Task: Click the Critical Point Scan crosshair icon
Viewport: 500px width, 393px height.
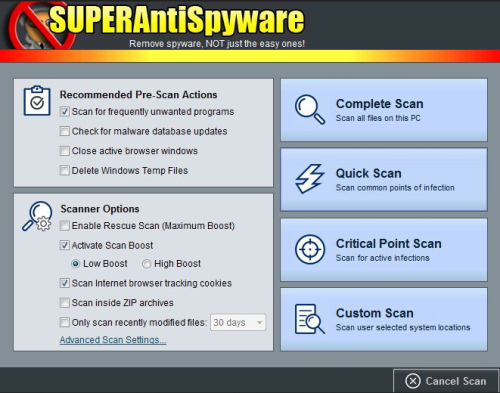Action: 310,249
